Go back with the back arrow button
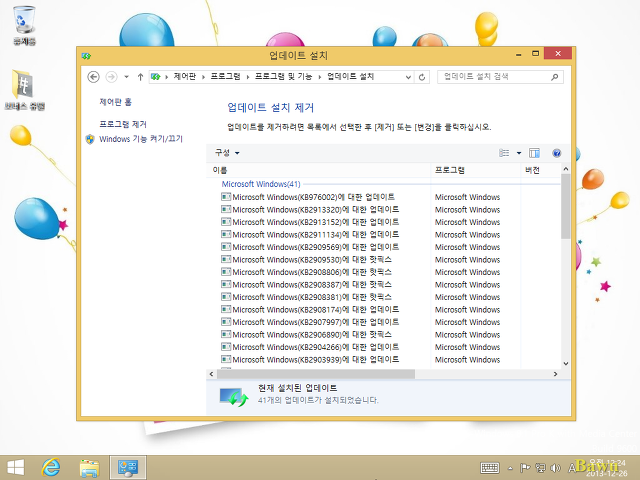The height and width of the screenshot is (480, 640). coord(93,77)
